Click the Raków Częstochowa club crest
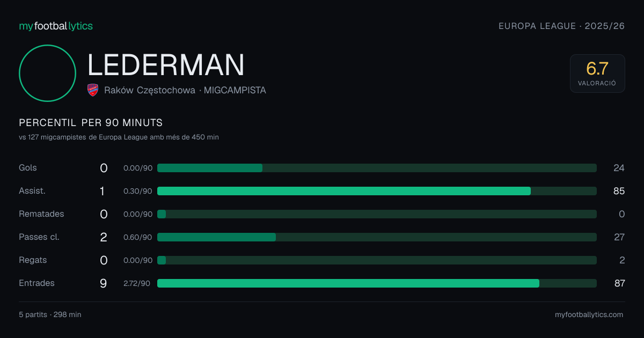 coord(93,90)
